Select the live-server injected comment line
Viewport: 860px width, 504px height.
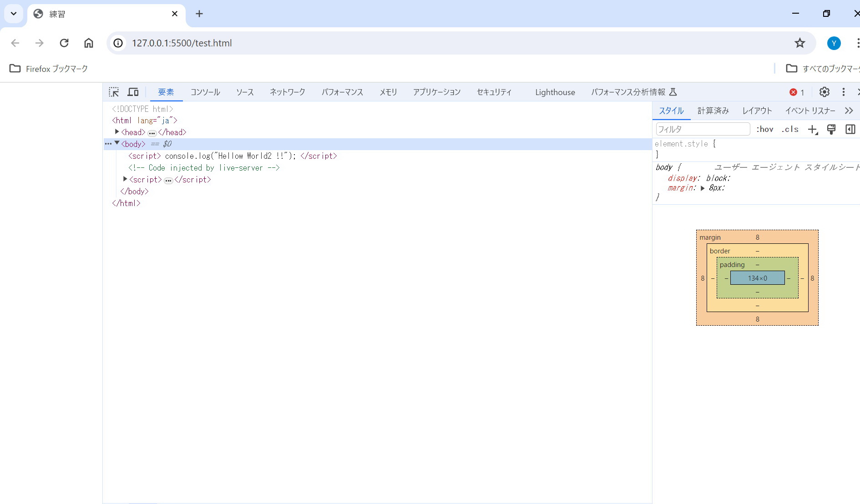click(x=204, y=168)
